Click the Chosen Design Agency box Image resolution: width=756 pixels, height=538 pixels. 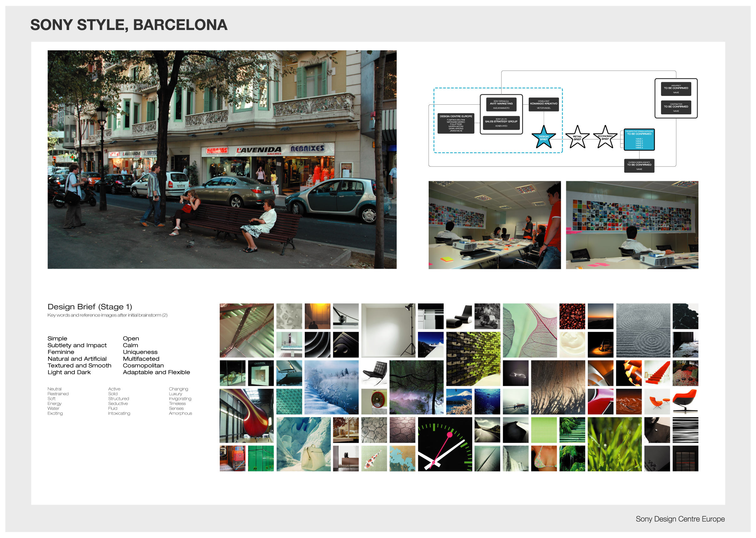pyautogui.click(x=639, y=165)
